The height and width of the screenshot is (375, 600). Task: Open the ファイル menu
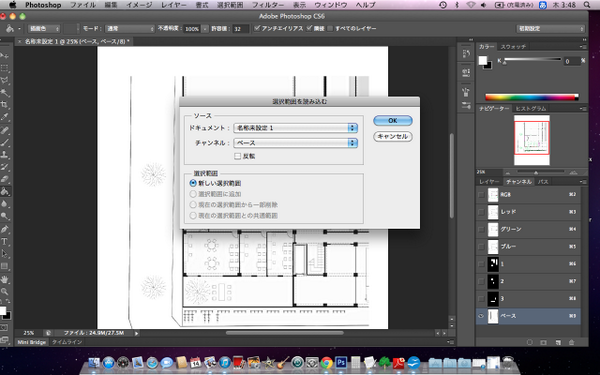(83, 5)
